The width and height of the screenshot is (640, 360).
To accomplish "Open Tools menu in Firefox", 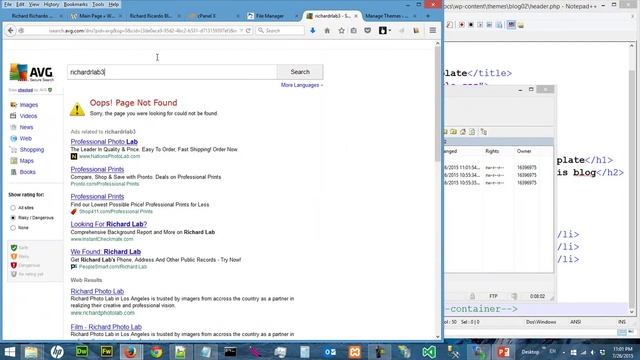I will coord(98,4).
